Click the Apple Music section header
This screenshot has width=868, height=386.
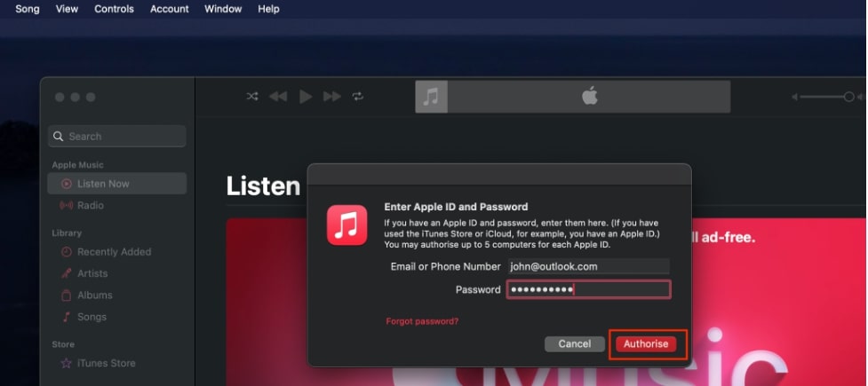click(x=77, y=165)
